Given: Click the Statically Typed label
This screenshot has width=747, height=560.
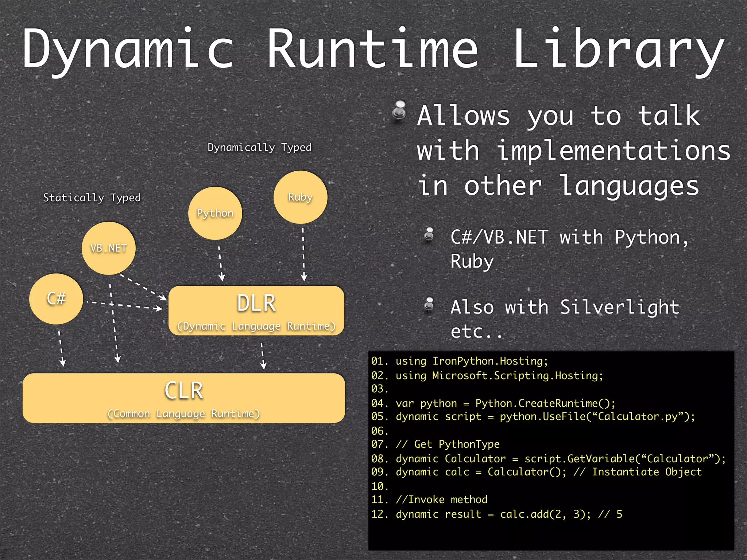Looking at the screenshot, I should click(x=92, y=198).
